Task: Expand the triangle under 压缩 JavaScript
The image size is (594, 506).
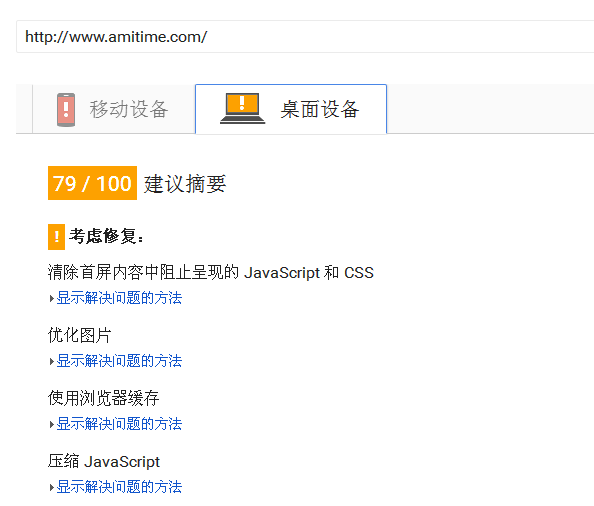Action: [x=52, y=487]
